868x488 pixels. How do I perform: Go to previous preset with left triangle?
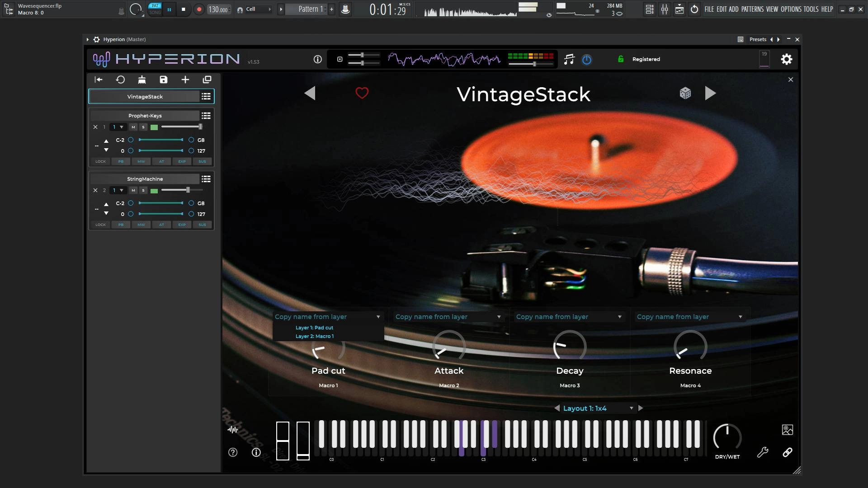tap(310, 93)
